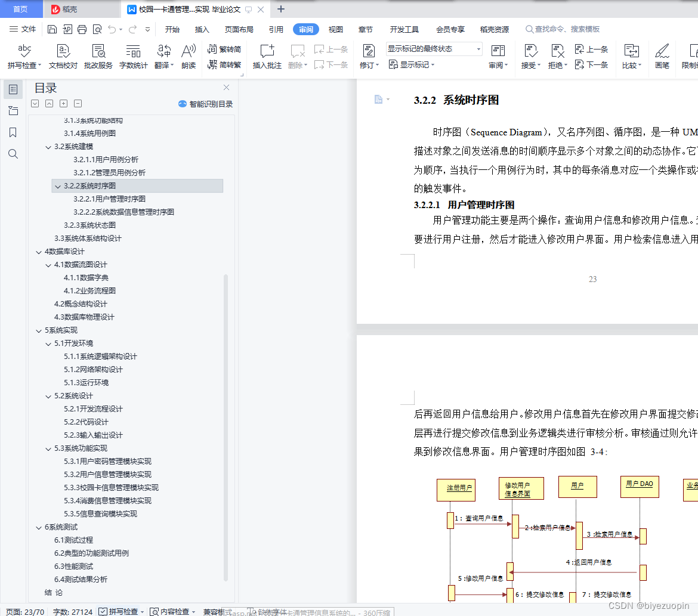Image resolution: width=698 pixels, height=616 pixels.
Task: Toggle 拼写检查 in status bar
Action: coord(121,612)
